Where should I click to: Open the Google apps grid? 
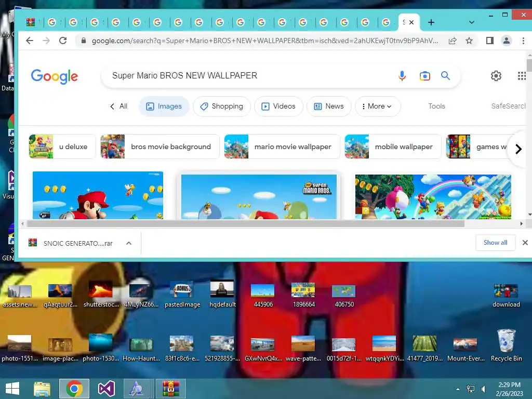point(522,76)
